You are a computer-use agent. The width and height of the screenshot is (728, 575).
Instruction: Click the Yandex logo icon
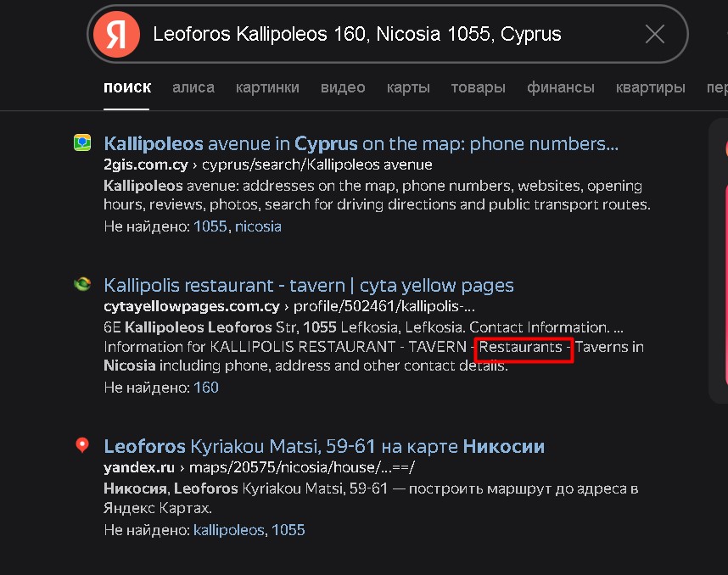pyautogui.click(x=115, y=34)
